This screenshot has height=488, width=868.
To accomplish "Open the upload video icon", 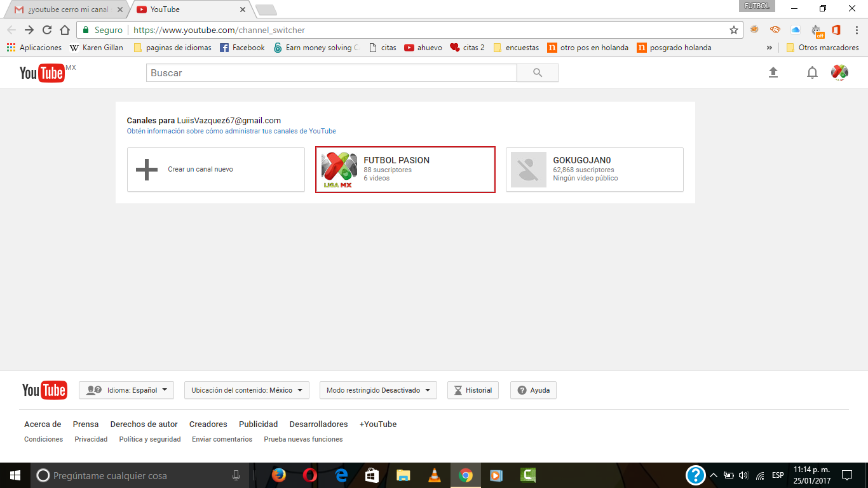I will [x=773, y=73].
